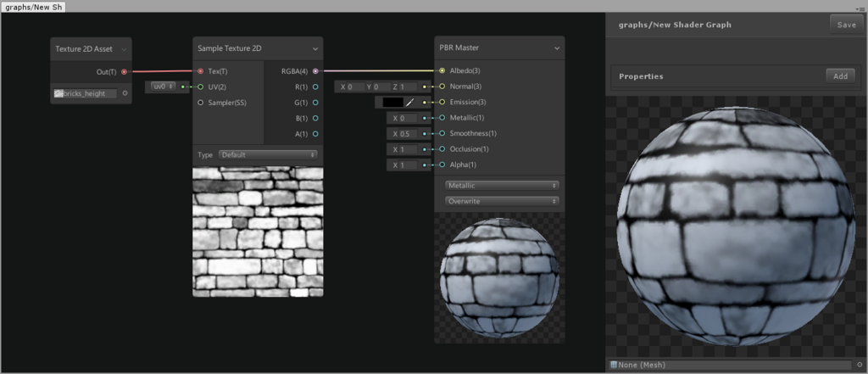Click the UV(2) input port
Viewport: 868px width, 374px height.
pyautogui.click(x=200, y=87)
